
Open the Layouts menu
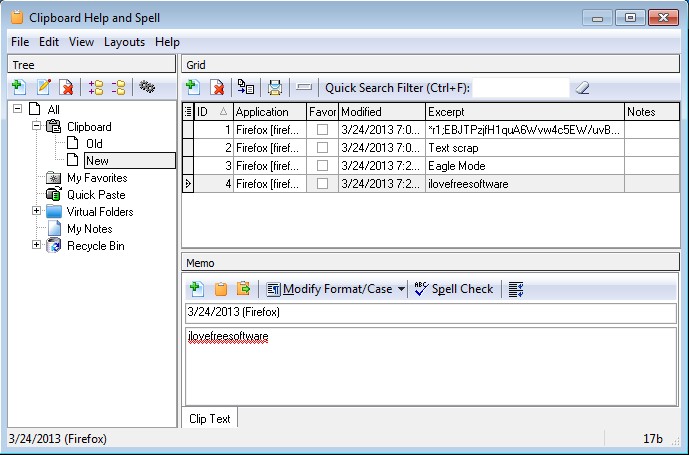point(124,42)
